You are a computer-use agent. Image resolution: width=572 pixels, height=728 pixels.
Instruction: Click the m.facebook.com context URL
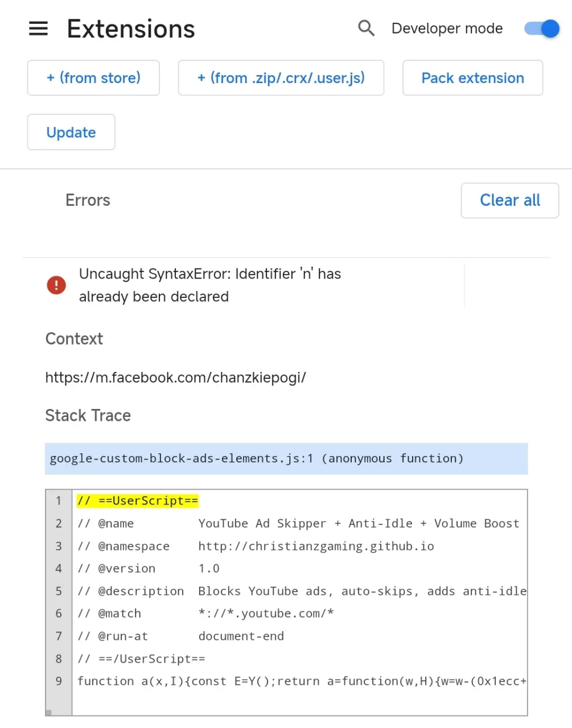coord(175,378)
